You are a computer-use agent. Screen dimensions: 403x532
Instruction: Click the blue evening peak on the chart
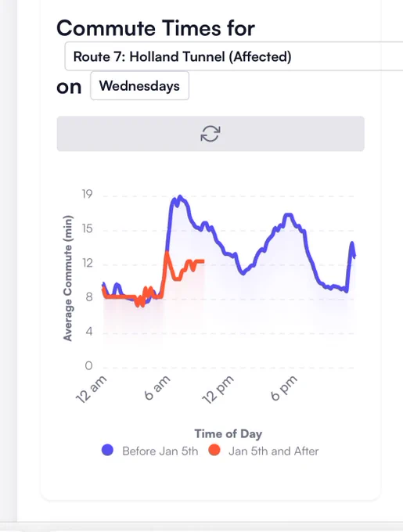[x=288, y=214]
